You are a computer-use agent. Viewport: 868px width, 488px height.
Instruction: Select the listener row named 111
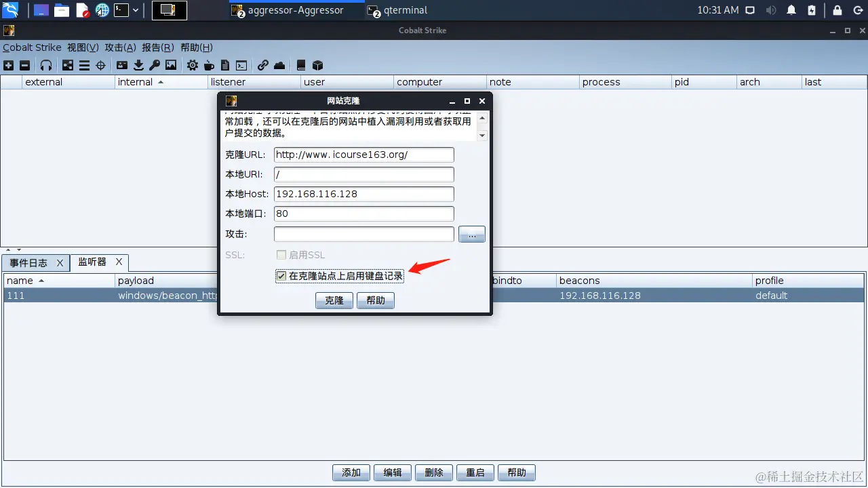434,296
